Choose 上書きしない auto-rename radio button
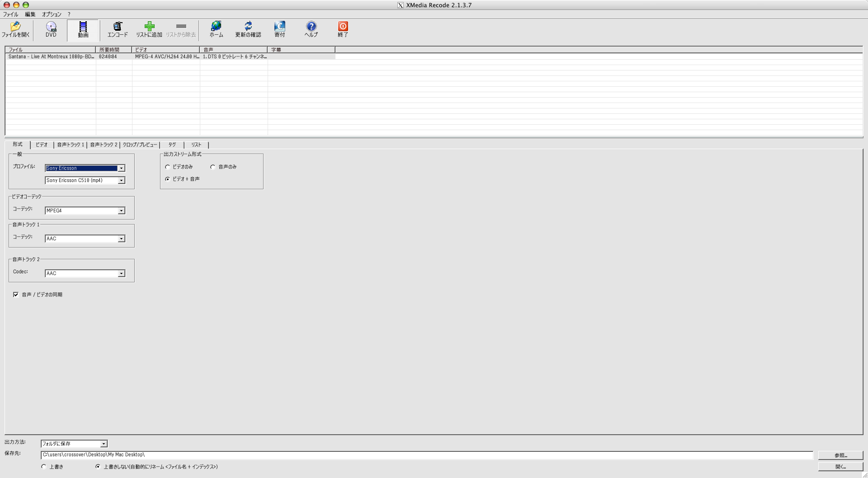The height and width of the screenshot is (478, 868). point(98,467)
